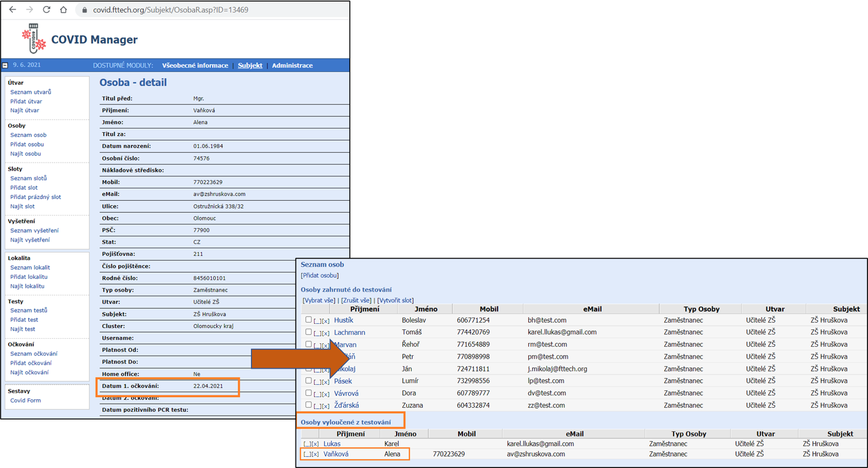Tick the checkbox for Žďárská Zuzana

[308, 405]
